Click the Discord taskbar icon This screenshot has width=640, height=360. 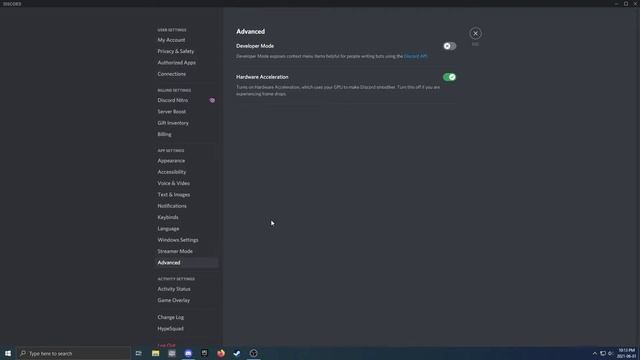click(x=188, y=353)
